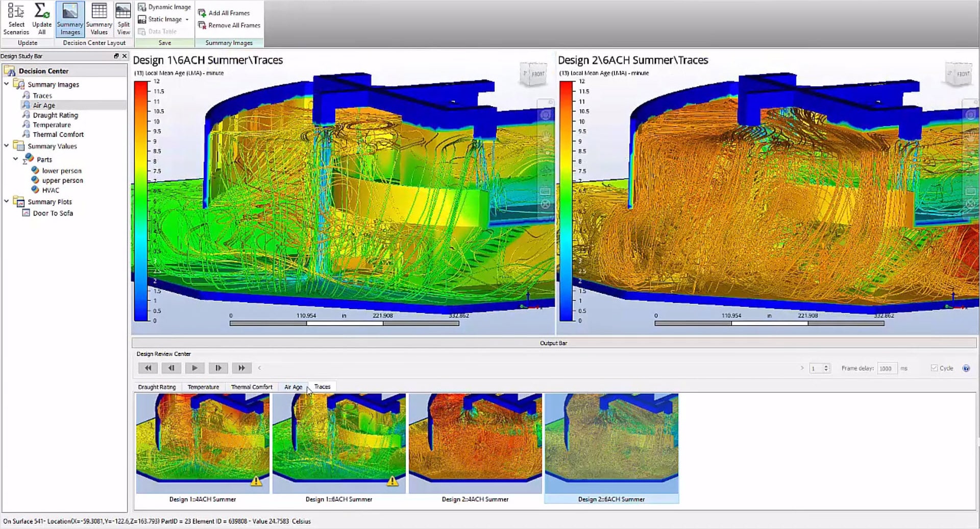The image size is (980, 529).
Task: Open the help icon beside Cycle
Action: click(966, 368)
